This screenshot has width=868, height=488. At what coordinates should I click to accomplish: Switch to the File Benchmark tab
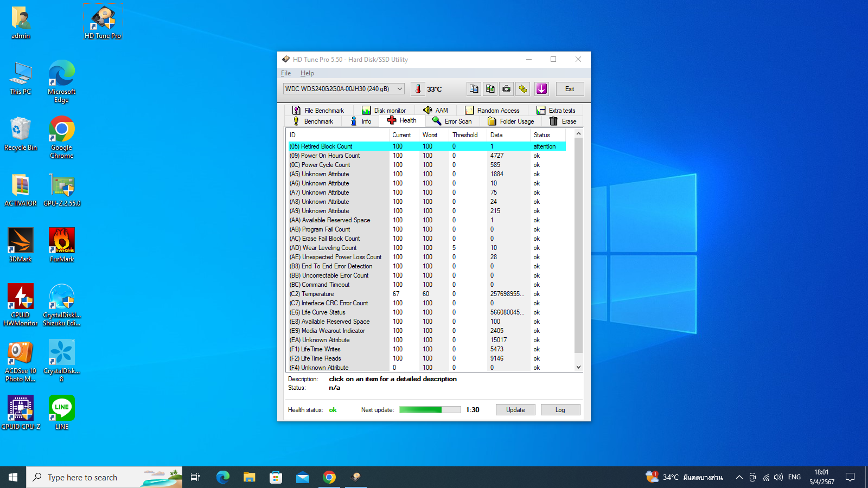point(318,110)
